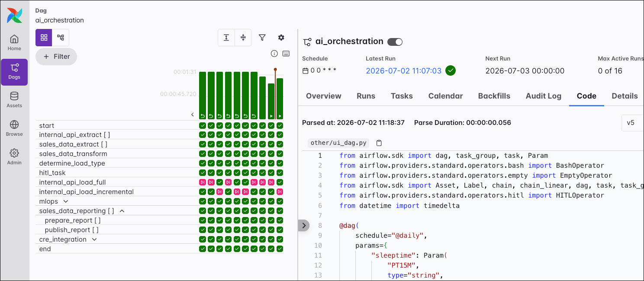Viewport: 644px width, 281px height.
Task: Expand the cre_integration task group
Action: (x=94, y=239)
